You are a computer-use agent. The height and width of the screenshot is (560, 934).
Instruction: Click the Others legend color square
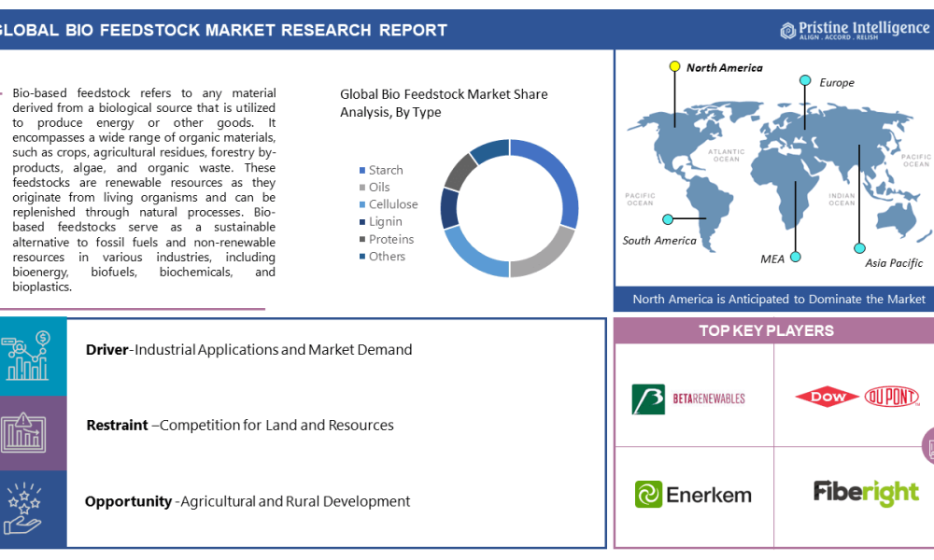362,257
